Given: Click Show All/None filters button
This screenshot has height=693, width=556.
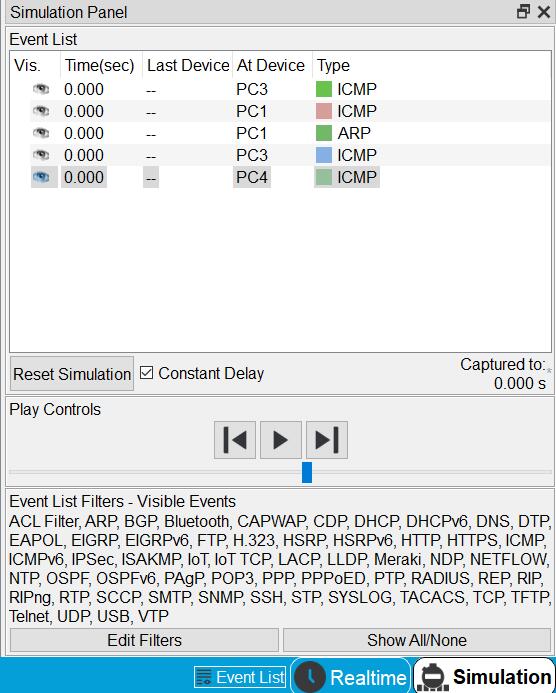Looking at the screenshot, I should tap(417, 640).
